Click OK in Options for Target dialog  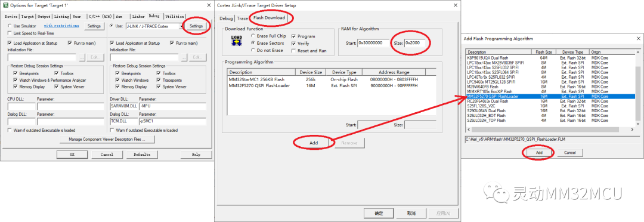(x=72, y=154)
